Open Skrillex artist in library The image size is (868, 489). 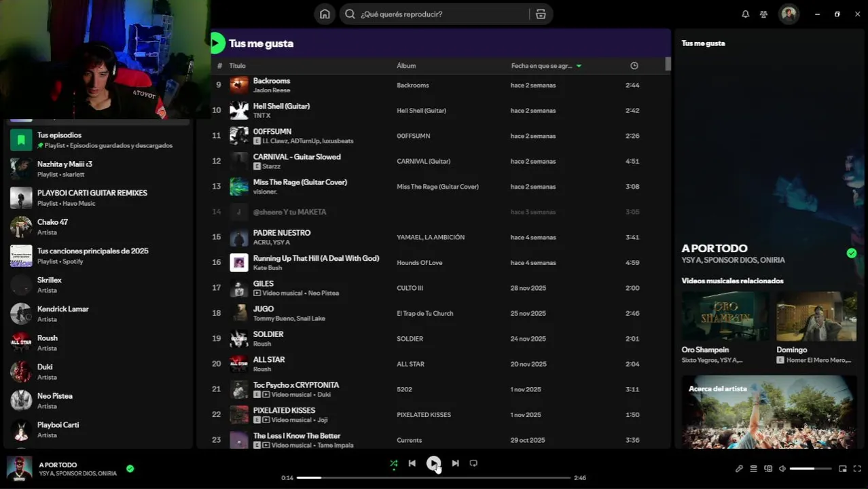coord(98,285)
